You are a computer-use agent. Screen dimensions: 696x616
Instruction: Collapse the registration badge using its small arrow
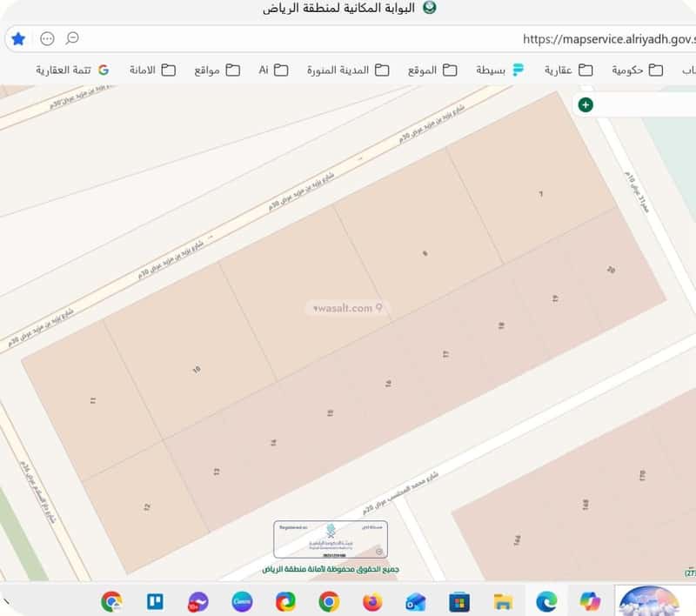(378, 552)
